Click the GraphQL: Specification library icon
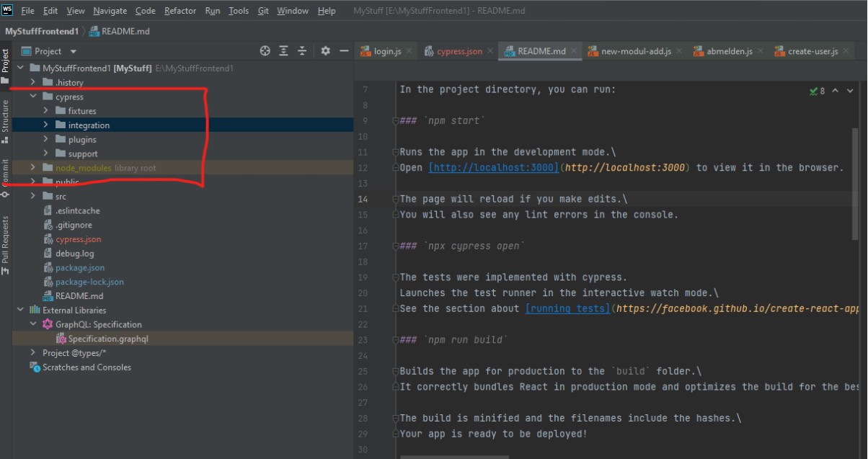The image size is (868, 459). click(x=48, y=324)
